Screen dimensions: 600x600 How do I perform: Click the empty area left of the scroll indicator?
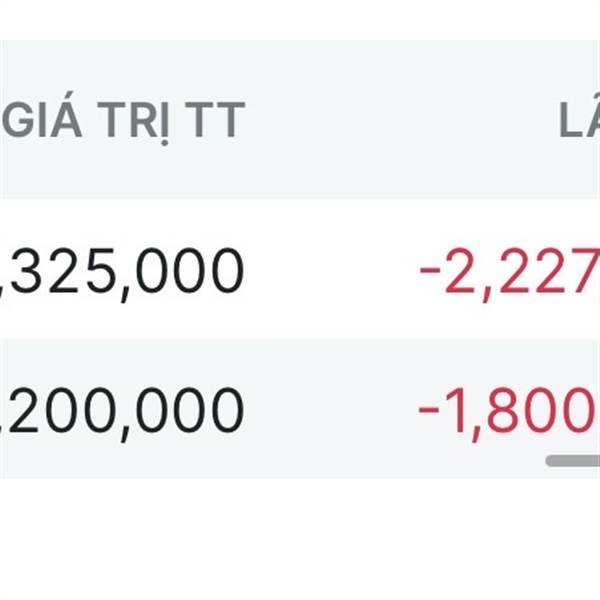pyautogui.click(x=400, y=460)
